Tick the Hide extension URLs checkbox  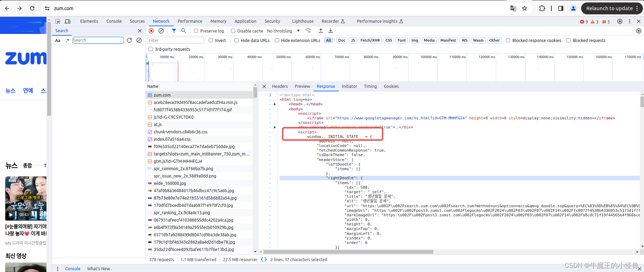(x=277, y=40)
